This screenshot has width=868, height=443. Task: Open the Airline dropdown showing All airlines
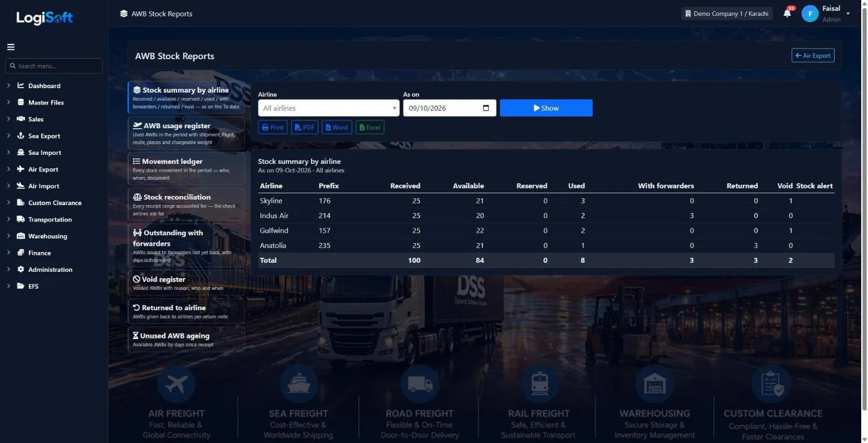point(329,108)
